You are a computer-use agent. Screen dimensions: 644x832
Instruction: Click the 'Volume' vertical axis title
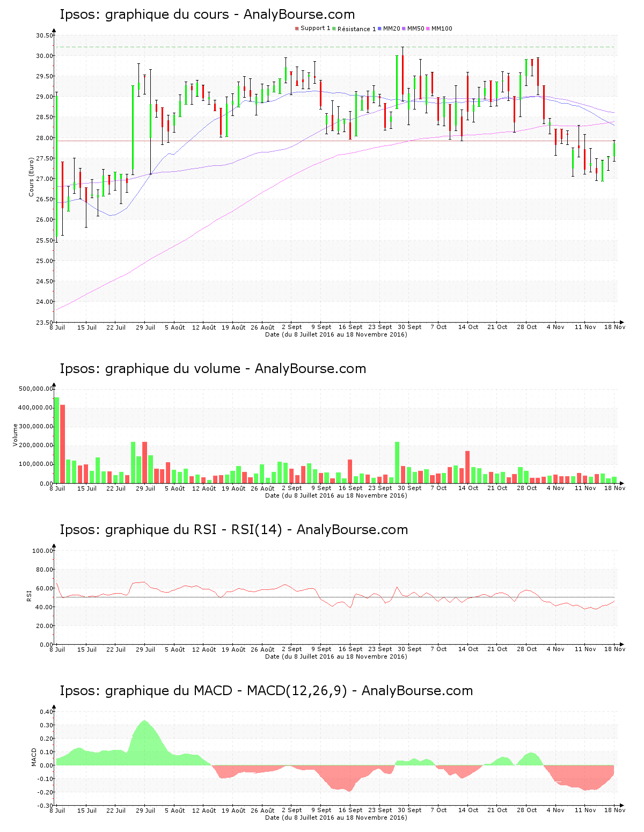click(x=15, y=435)
